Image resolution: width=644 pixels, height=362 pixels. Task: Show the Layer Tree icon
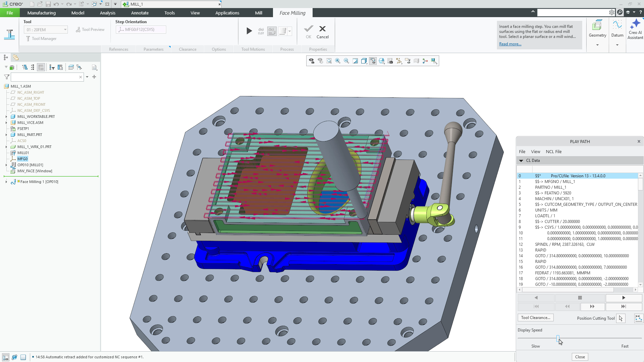(x=71, y=67)
